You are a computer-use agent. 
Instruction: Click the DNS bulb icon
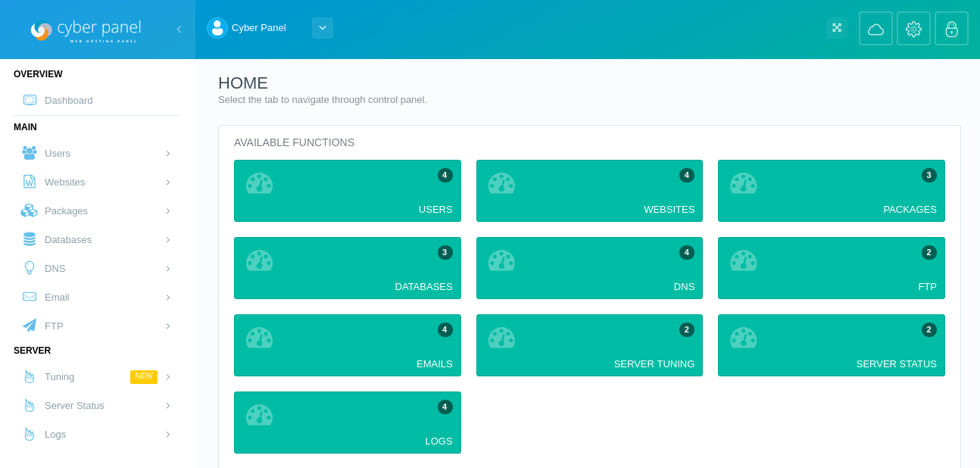tap(30, 268)
